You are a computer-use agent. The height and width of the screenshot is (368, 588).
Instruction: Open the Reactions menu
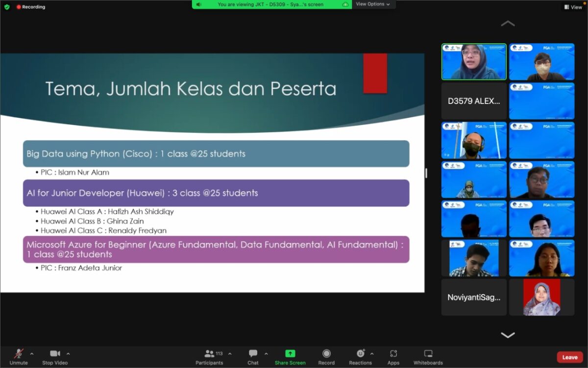361,357
